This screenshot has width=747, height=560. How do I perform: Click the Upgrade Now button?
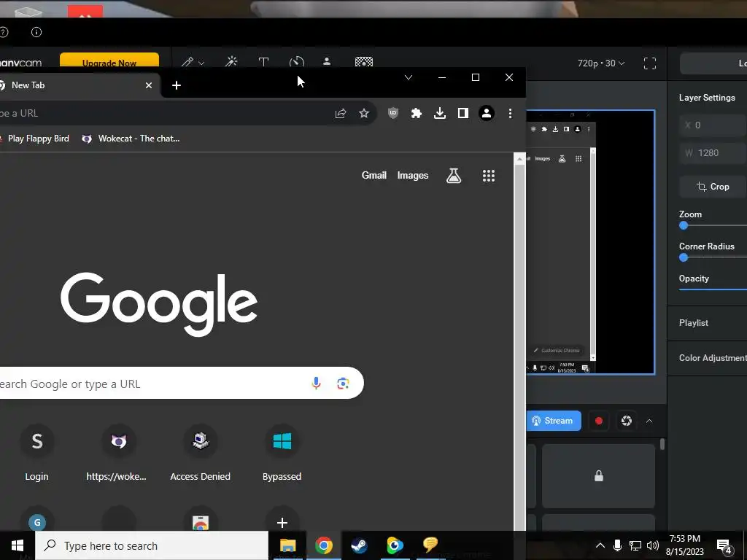tap(109, 63)
